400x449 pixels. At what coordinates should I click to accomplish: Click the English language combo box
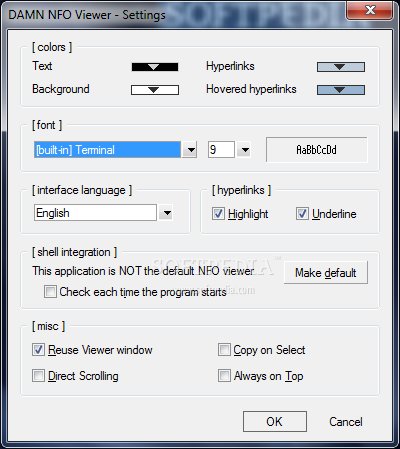(x=95, y=213)
